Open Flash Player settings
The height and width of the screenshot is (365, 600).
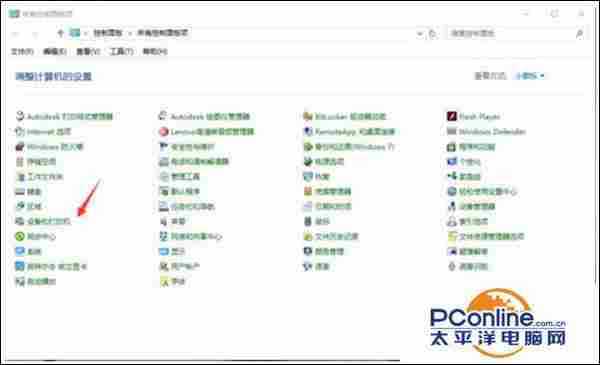pyautogui.click(x=473, y=116)
